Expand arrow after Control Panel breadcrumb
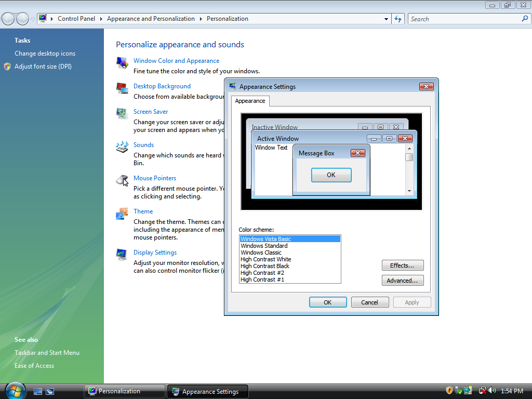 [x=101, y=19]
